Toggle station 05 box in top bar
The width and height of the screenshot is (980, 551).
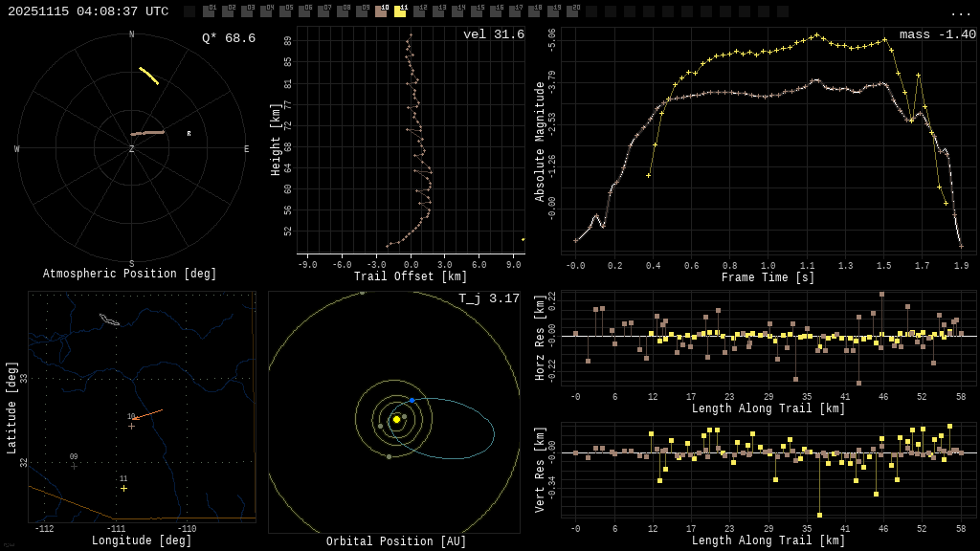pyautogui.click(x=285, y=11)
